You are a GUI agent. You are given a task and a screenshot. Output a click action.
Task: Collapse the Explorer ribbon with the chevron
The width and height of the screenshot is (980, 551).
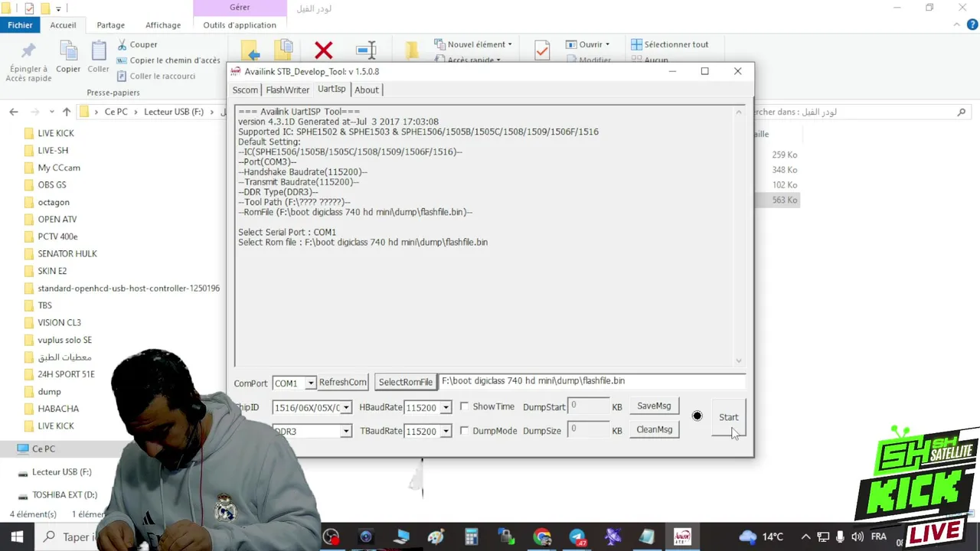[957, 25]
